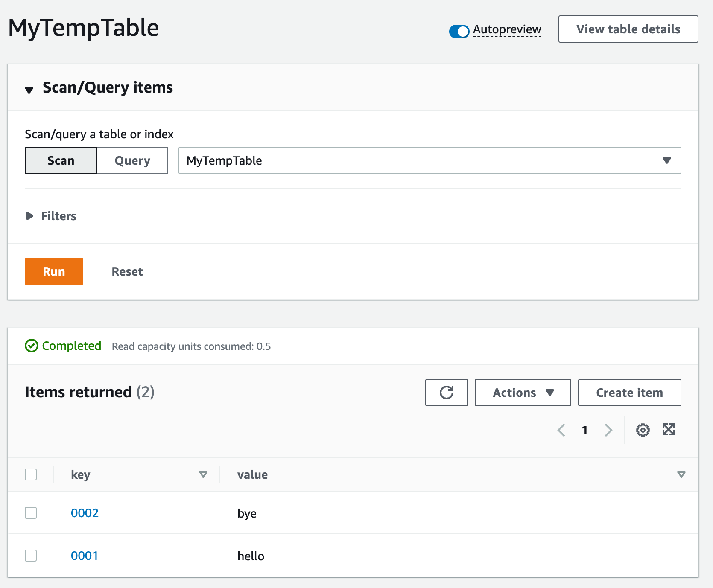Go to the previous results page
This screenshot has height=588, width=713.
561,430
